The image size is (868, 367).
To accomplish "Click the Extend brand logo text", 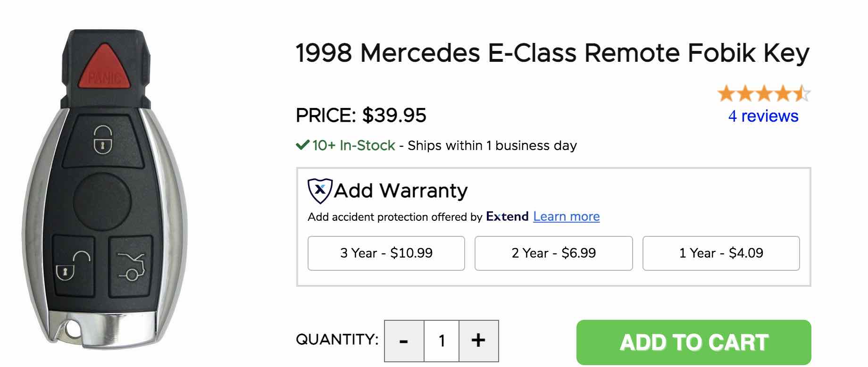I will 507,217.
